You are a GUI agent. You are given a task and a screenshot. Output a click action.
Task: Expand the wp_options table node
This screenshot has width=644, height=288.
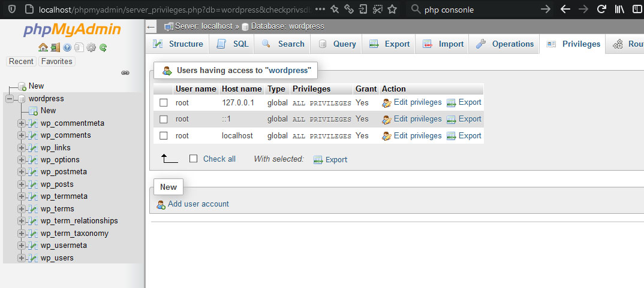[22, 160]
